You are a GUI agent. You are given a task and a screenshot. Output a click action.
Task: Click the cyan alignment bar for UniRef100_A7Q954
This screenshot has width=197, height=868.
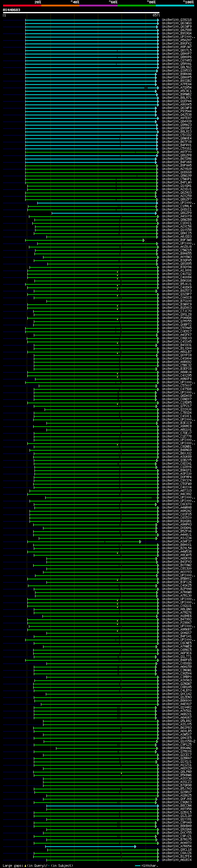(92, 88)
